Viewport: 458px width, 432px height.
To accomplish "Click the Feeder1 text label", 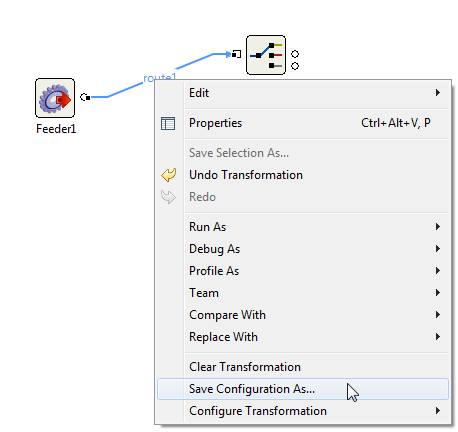I will click(x=56, y=129).
